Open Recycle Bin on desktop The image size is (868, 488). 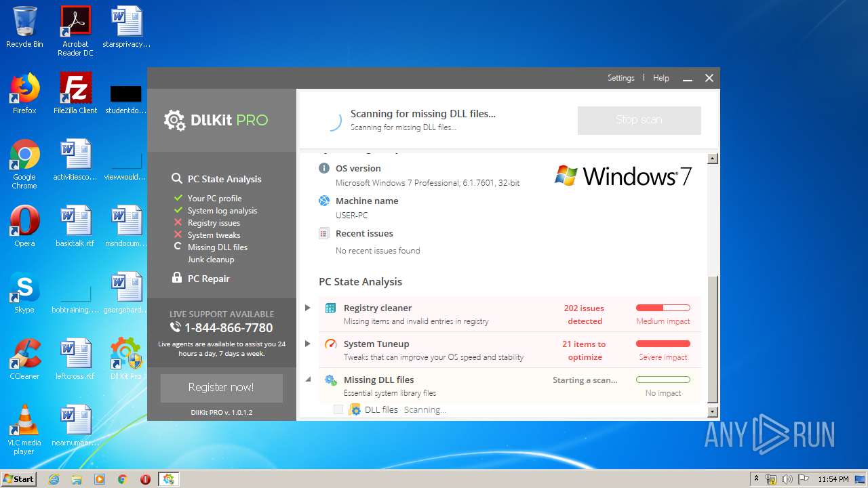point(24,27)
